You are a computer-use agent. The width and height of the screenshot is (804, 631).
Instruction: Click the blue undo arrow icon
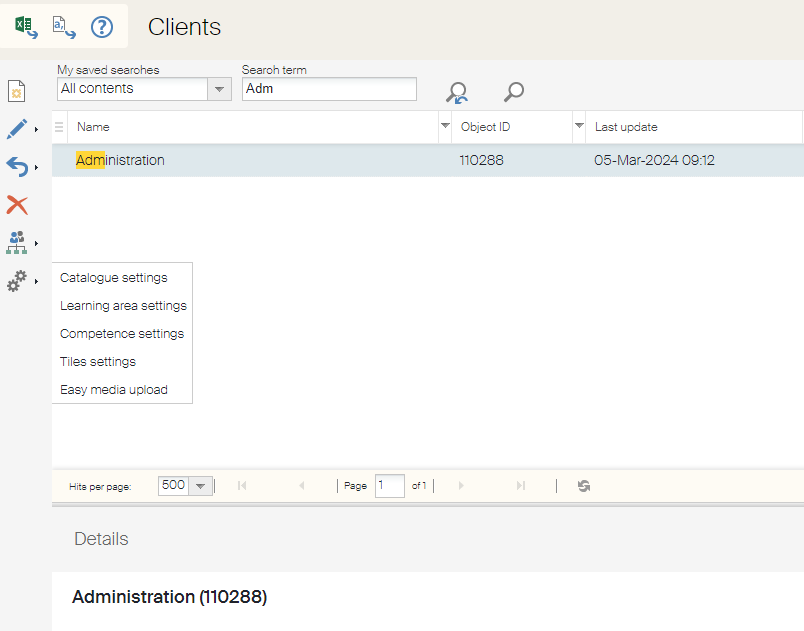click(16, 166)
